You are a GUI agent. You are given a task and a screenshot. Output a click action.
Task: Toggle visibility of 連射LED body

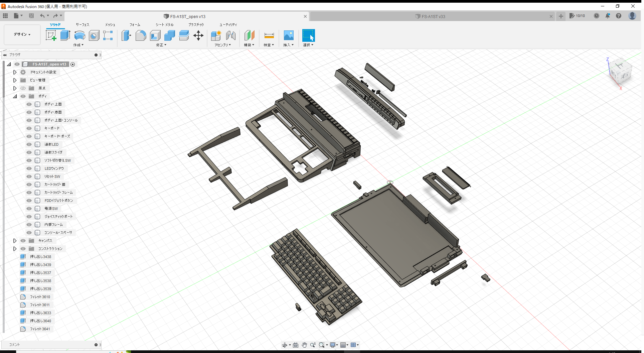pyautogui.click(x=29, y=144)
